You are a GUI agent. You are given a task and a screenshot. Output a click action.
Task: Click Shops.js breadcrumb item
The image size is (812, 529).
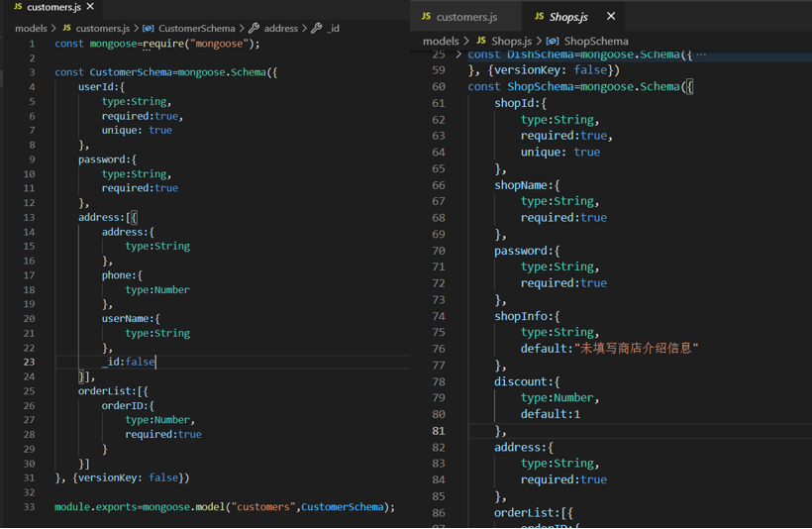(x=512, y=41)
